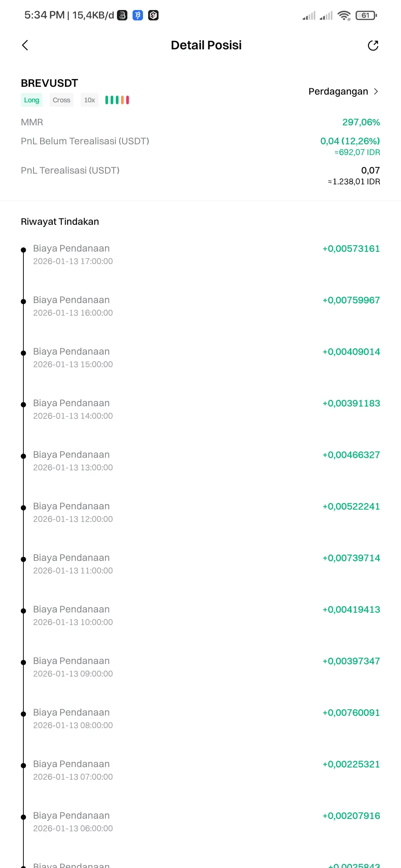Open the package icon in the status bar

click(153, 15)
